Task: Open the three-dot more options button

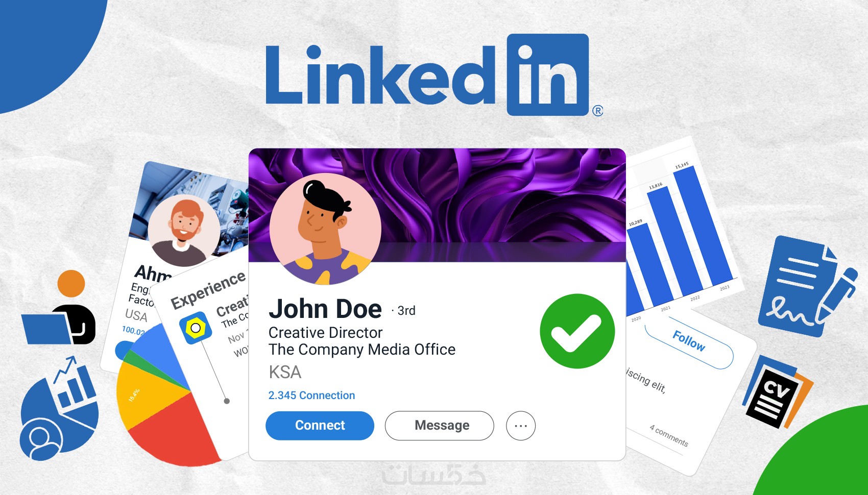Action: click(x=521, y=426)
